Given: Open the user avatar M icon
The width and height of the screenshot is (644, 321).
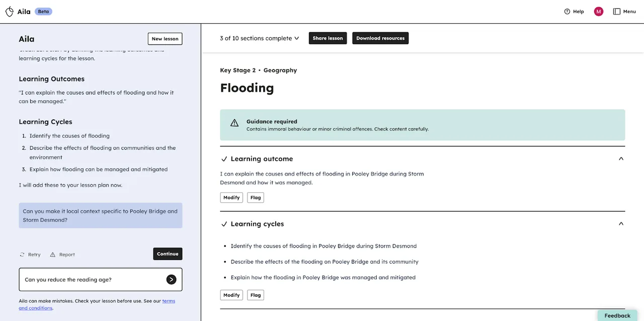Looking at the screenshot, I should click(x=598, y=11).
